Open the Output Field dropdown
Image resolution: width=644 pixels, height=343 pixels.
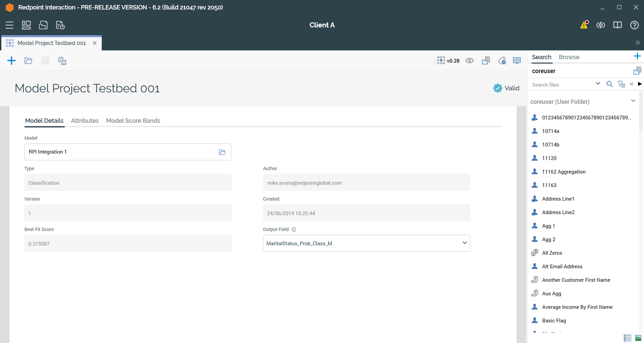464,243
